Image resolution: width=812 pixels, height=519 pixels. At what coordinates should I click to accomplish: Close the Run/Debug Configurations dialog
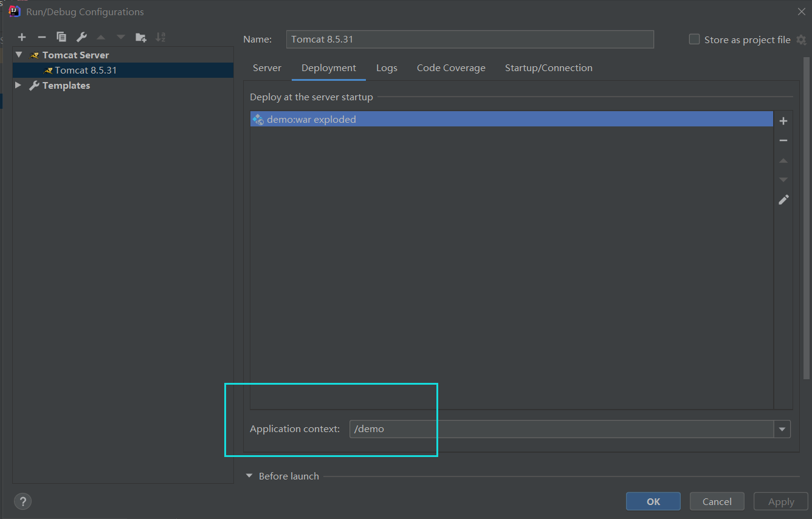click(801, 12)
